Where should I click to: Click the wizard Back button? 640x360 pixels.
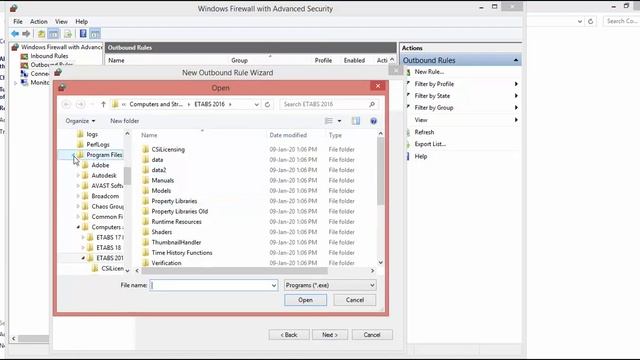289,335
